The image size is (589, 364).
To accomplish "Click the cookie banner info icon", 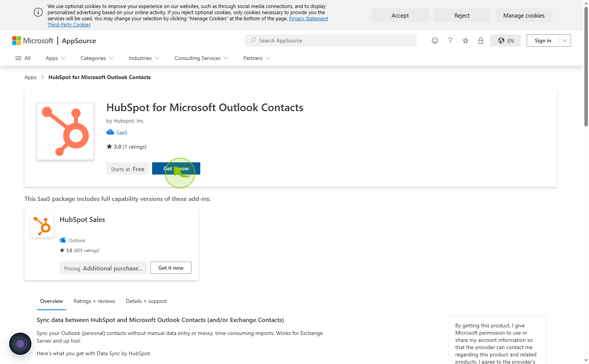I will 38,12.
